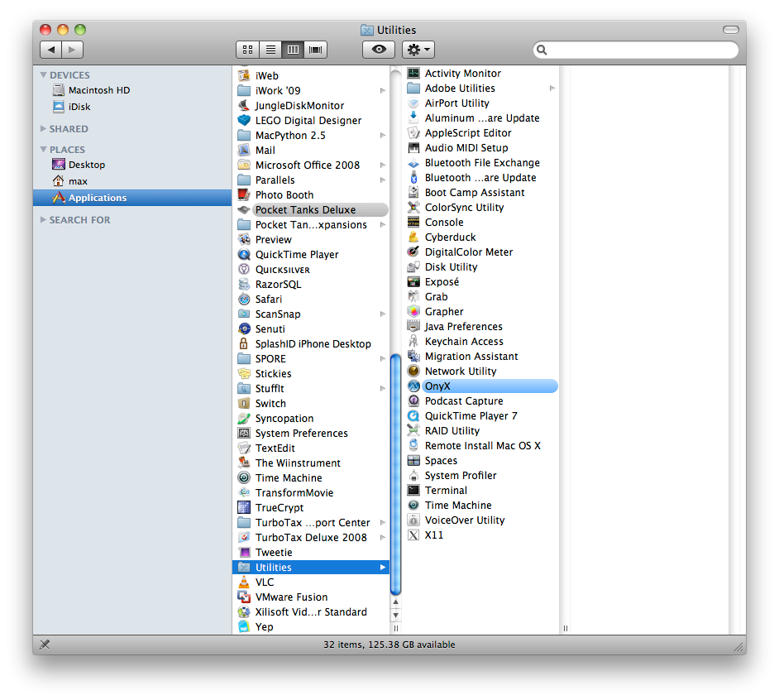The height and width of the screenshot is (700, 779).
Task: Go forward with the right arrow button
Action: pos(73,50)
